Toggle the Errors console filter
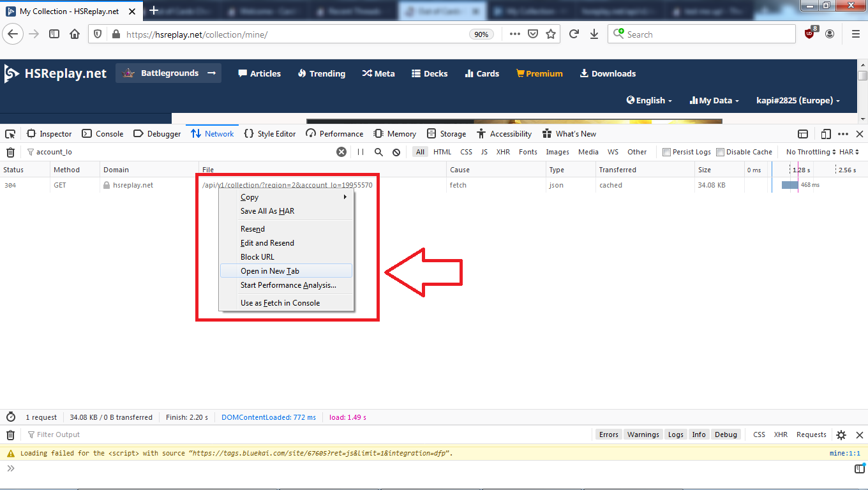Image resolution: width=868 pixels, height=490 pixels. pyautogui.click(x=608, y=434)
